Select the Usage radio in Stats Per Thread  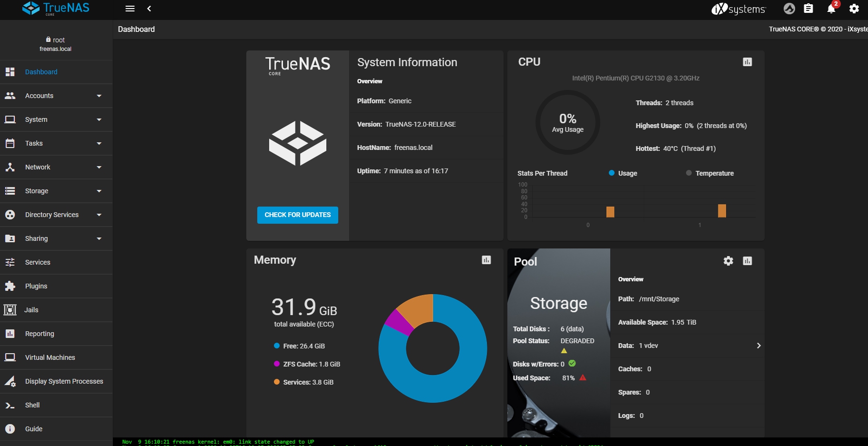coord(612,173)
